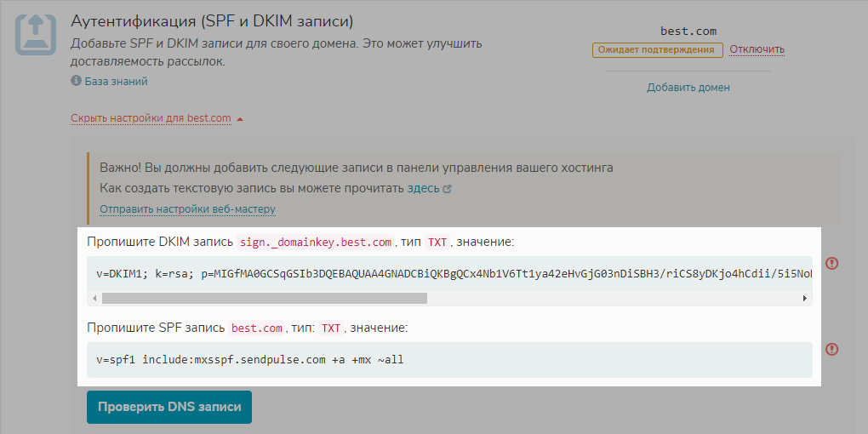This screenshot has height=434, width=868.
Task: Open the здесь instructions link
Action: 424,188
